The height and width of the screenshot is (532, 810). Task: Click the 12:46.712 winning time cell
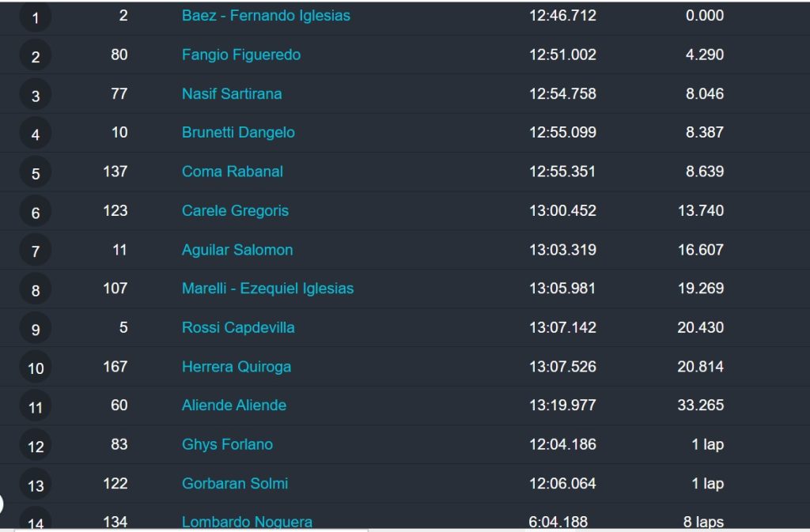click(562, 16)
